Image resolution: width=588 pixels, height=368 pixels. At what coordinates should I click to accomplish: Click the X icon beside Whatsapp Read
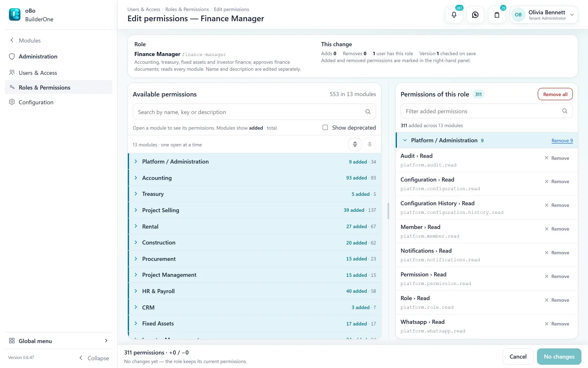pyautogui.click(x=547, y=323)
